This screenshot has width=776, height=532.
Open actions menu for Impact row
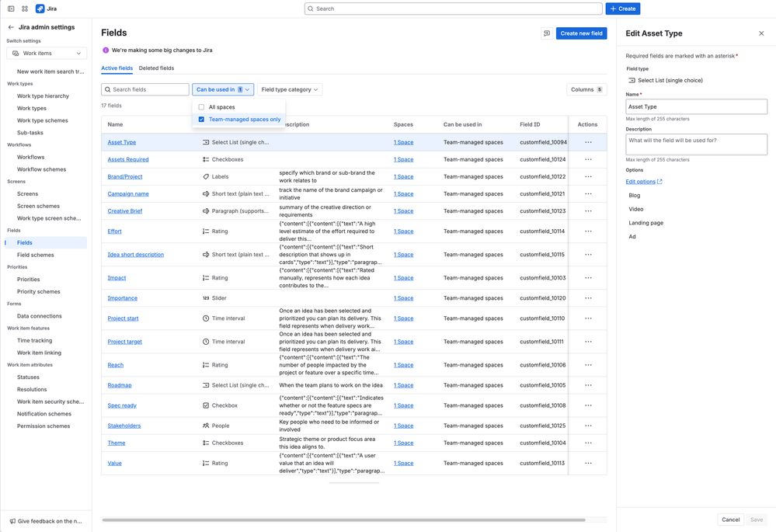click(588, 277)
